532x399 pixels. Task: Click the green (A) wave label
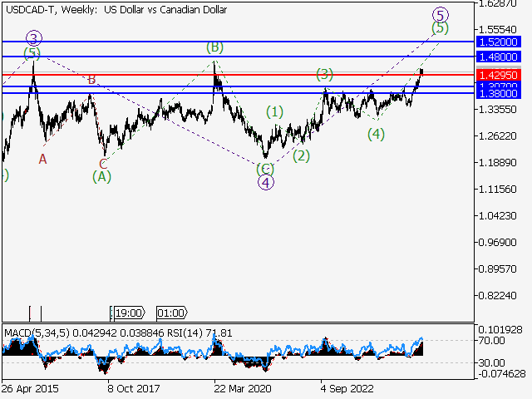pos(101,176)
